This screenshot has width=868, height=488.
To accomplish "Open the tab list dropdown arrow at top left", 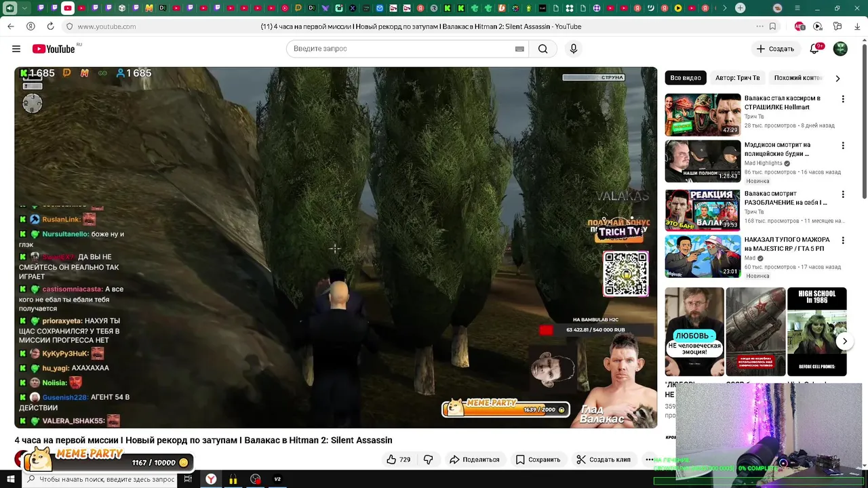I will pos(24,8).
